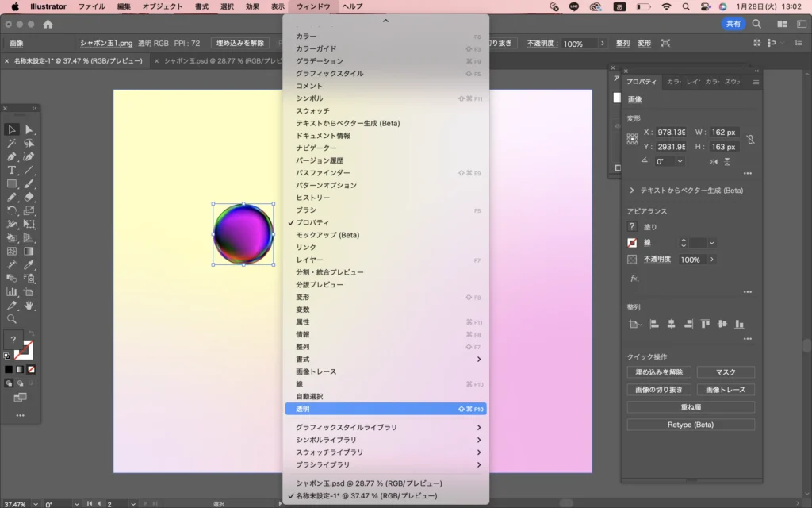Click the flip horizontal icon in Properties
This screenshot has width=812, height=508.
[x=714, y=161]
